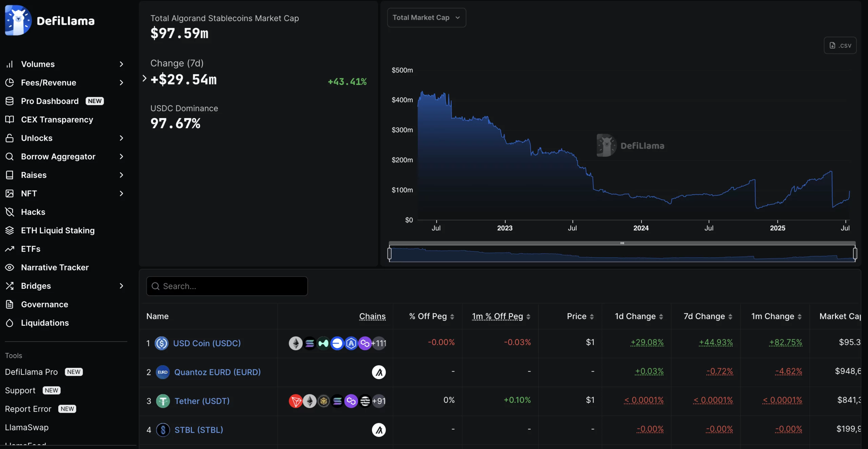Download chart data as .csv
The image size is (868, 449).
[840, 45]
